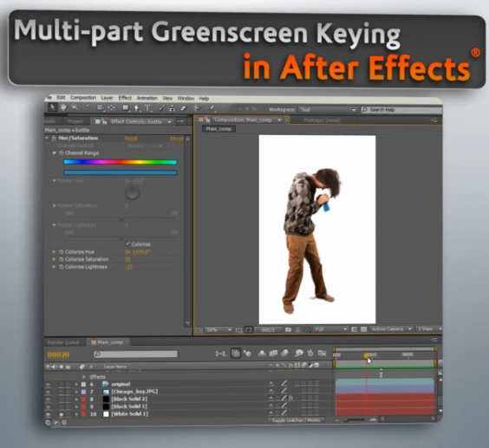The height and width of the screenshot is (448, 489).
Task: Expand the Colorize Saturation property
Action: point(54,259)
